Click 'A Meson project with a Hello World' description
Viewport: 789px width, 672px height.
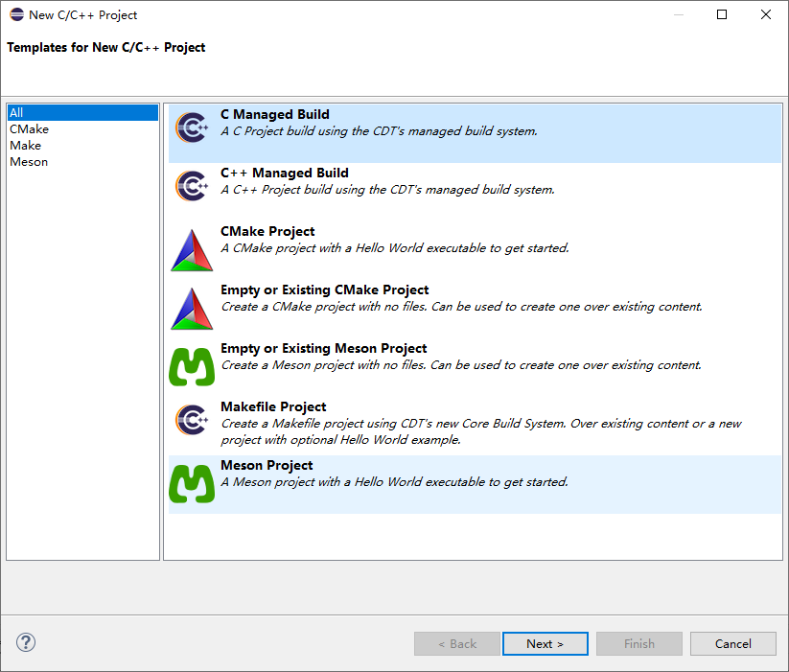point(394,482)
